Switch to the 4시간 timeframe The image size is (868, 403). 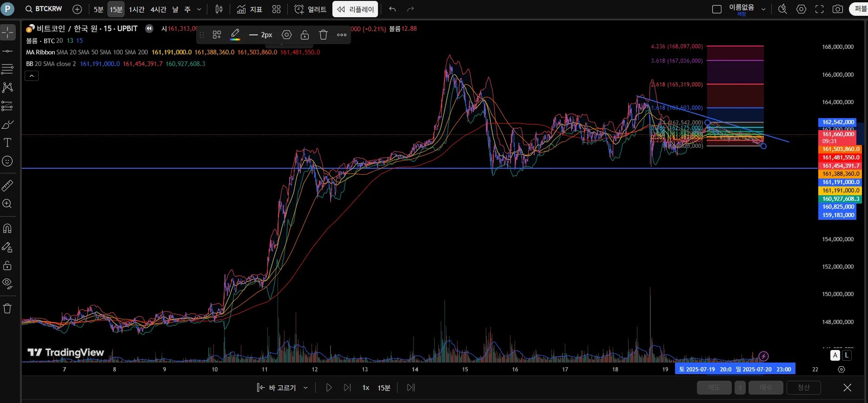(158, 9)
